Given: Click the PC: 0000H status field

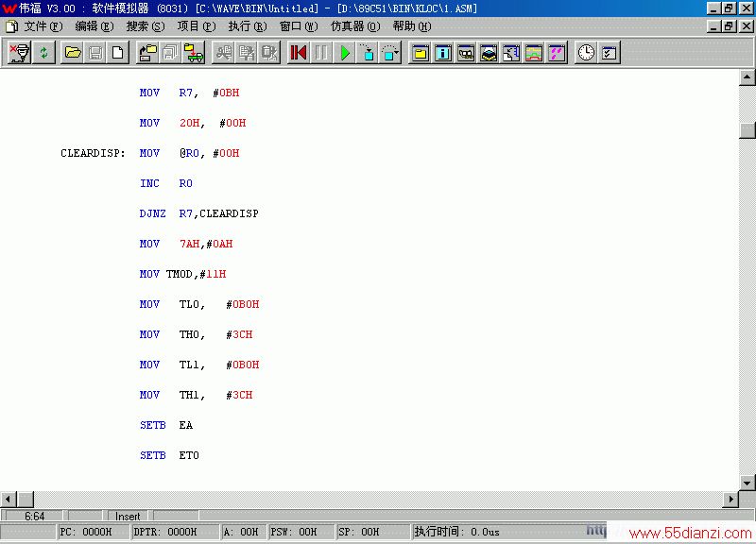Looking at the screenshot, I should (x=94, y=532).
